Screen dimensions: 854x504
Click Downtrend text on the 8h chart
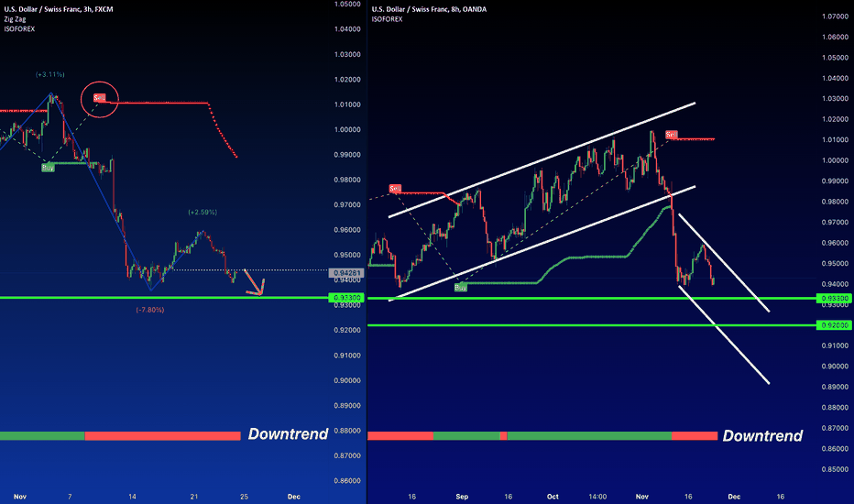coord(762,435)
